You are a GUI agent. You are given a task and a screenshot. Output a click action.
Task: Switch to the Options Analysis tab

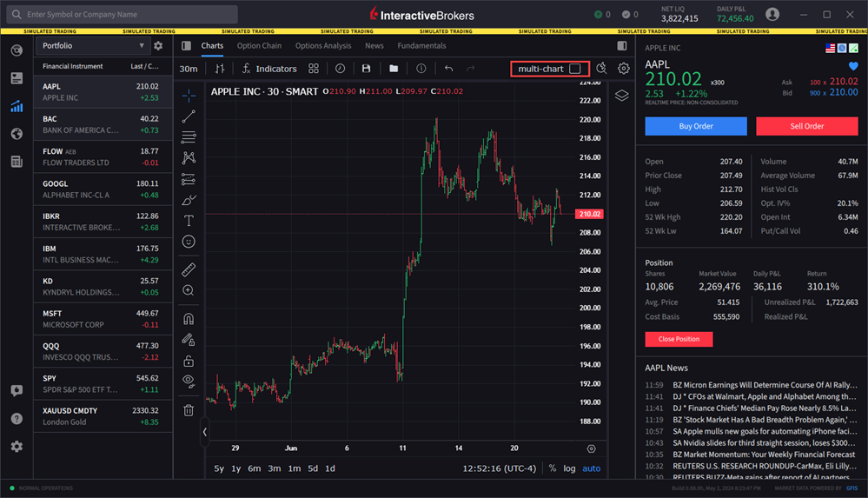point(323,45)
